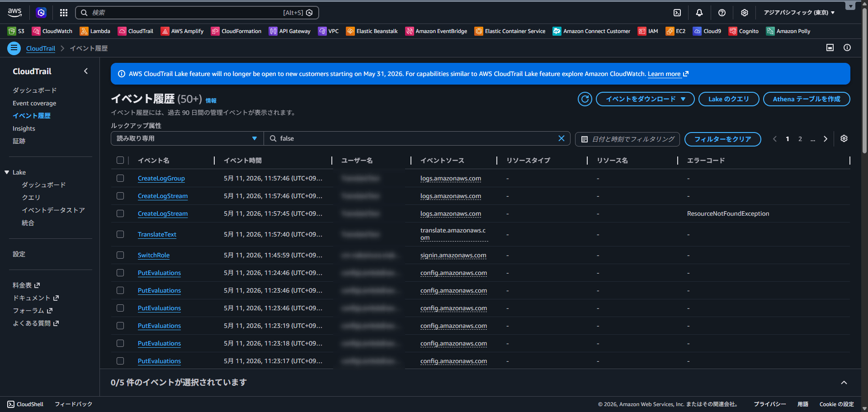Open the VPC shortcut
This screenshot has width=868, height=412.
click(329, 31)
